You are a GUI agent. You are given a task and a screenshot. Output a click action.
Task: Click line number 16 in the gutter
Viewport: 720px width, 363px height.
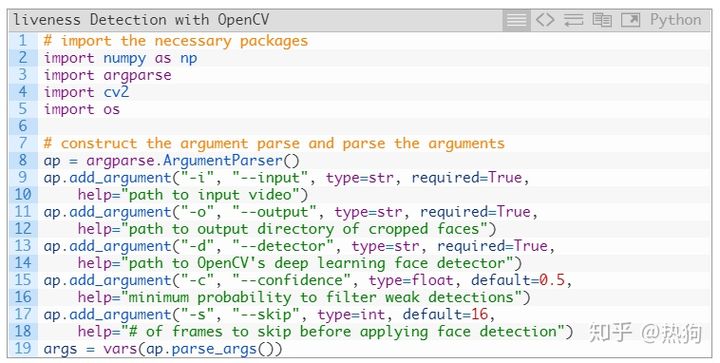pos(23,297)
